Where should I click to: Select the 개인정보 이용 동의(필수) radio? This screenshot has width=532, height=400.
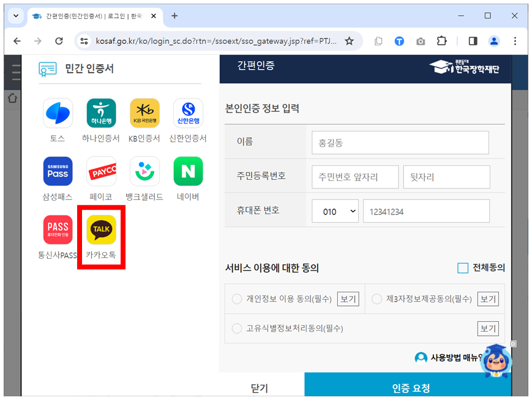click(236, 299)
